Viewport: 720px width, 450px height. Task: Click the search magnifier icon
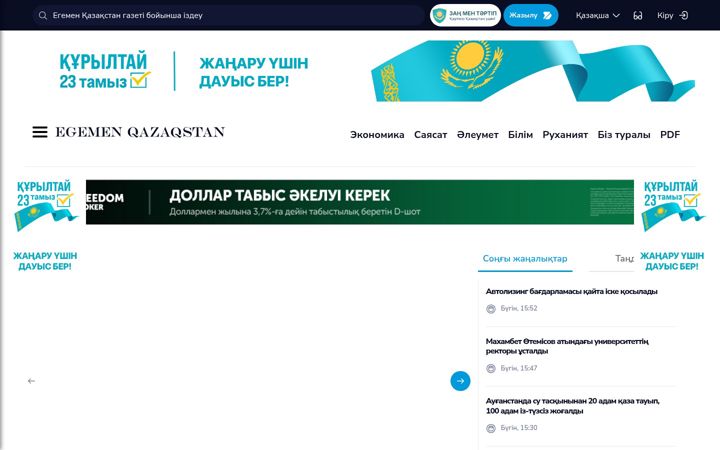(x=43, y=16)
